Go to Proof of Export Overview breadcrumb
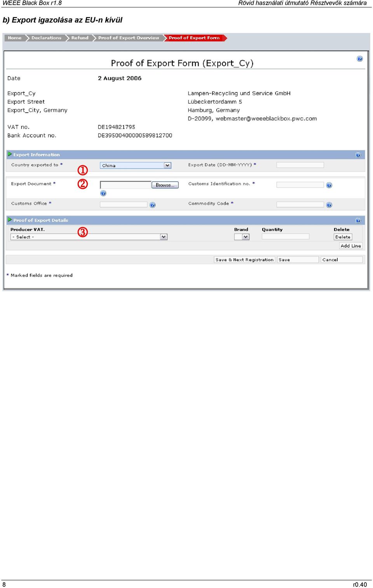 (x=129, y=38)
